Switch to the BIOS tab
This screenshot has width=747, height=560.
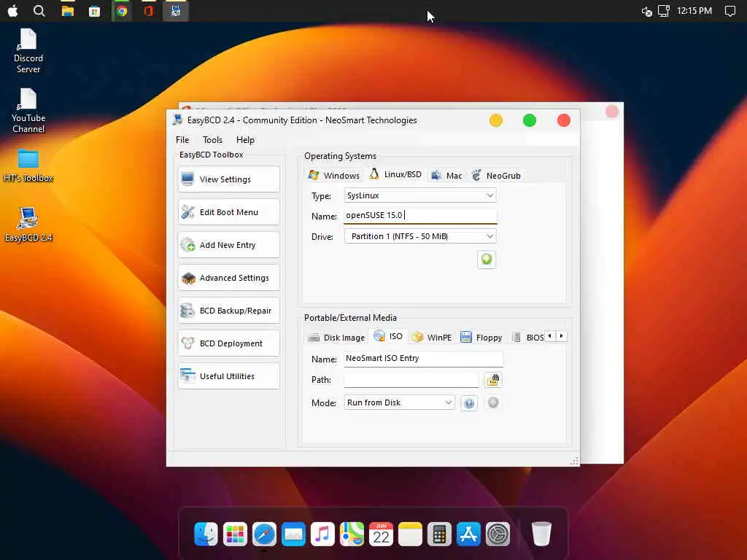point(527,337)
